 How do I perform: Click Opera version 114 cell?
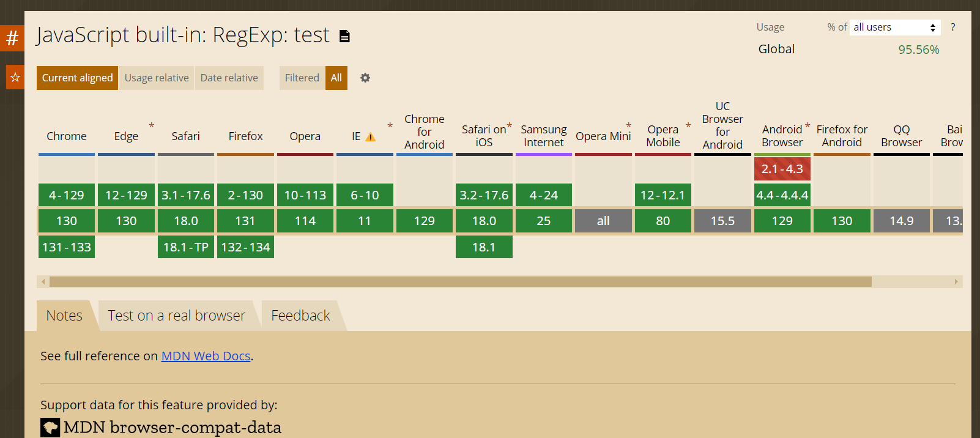(x=305, y=221)
